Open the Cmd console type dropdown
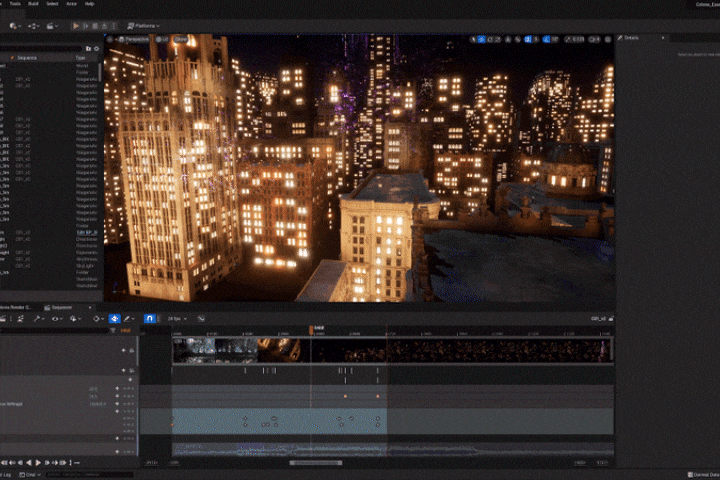This screenshot has height=480, width=720. coord(30,475)
